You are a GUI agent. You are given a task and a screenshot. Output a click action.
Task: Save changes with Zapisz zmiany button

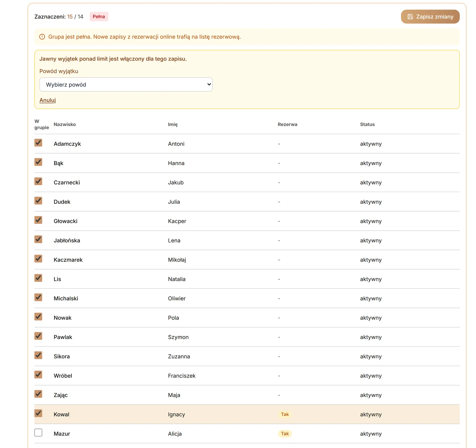(430, 17)
